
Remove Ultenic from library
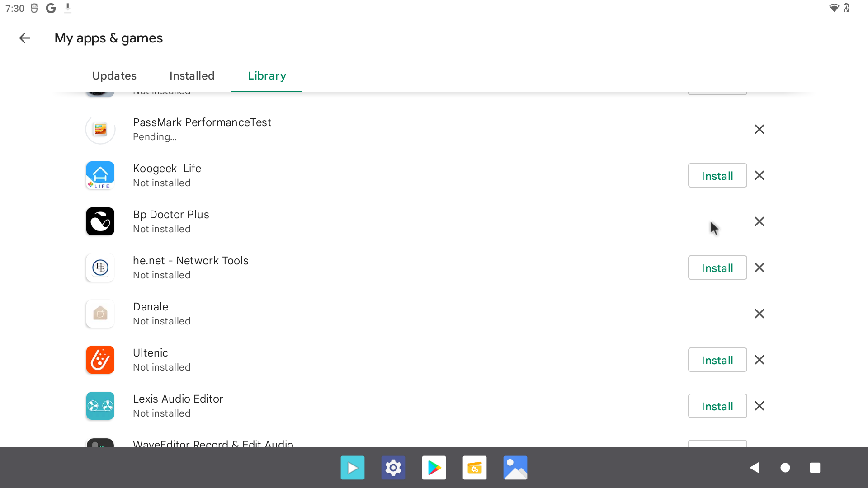(759, 360)
